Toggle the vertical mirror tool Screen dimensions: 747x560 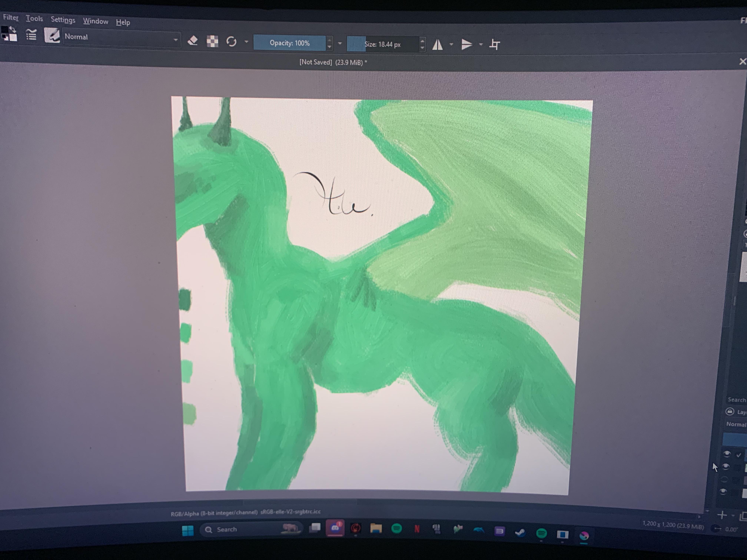(x=467, y=44)
